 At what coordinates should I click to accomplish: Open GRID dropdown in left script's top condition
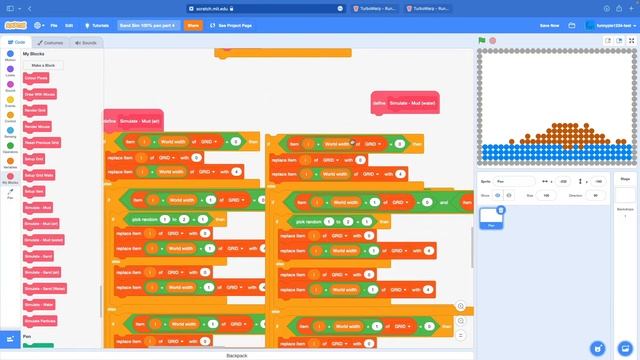click(x=209, y=142)
